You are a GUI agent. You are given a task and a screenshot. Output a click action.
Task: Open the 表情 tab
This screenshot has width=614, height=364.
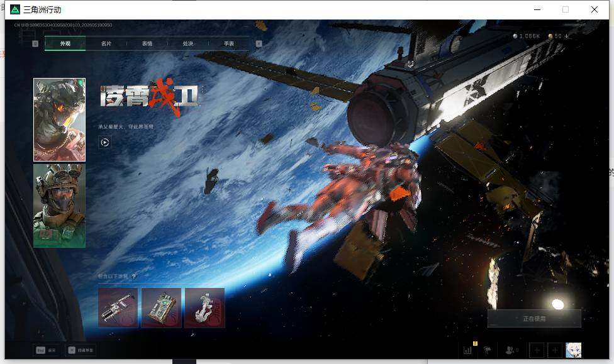pos(147,43)
